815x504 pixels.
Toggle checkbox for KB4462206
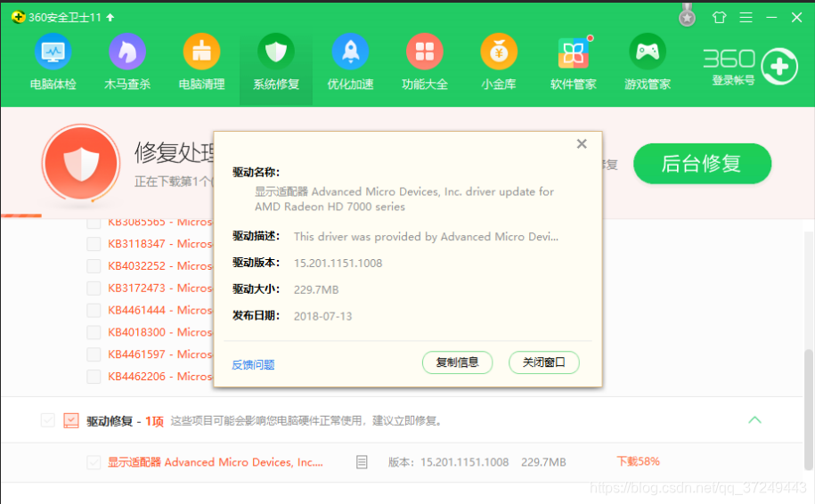tap(94, 376)
